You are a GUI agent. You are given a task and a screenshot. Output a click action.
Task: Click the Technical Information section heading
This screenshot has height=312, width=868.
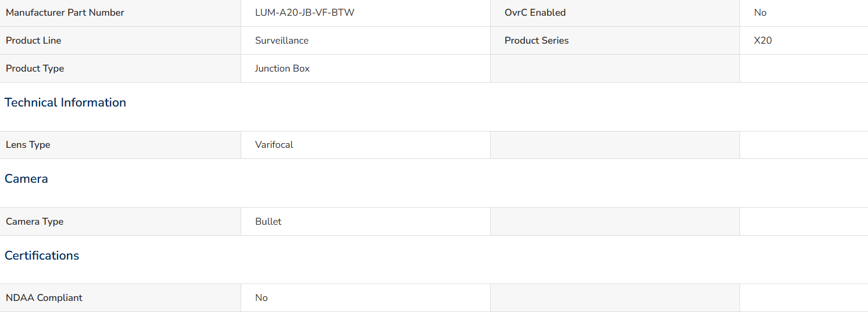coord(65,102)
